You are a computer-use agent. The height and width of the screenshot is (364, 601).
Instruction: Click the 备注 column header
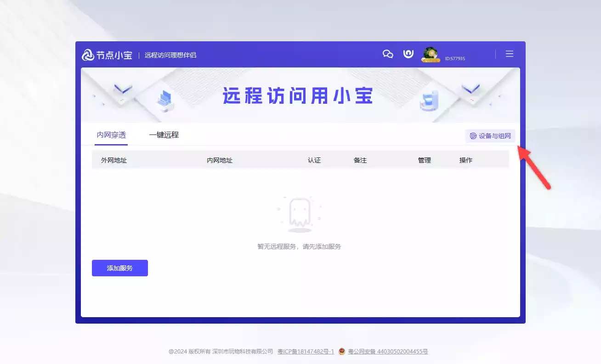point(360,160)
